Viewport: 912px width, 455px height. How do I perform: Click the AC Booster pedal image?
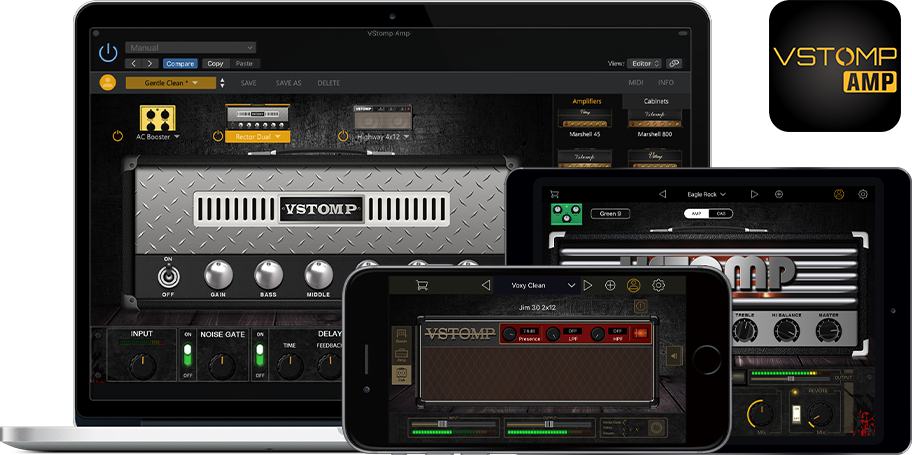156,117
